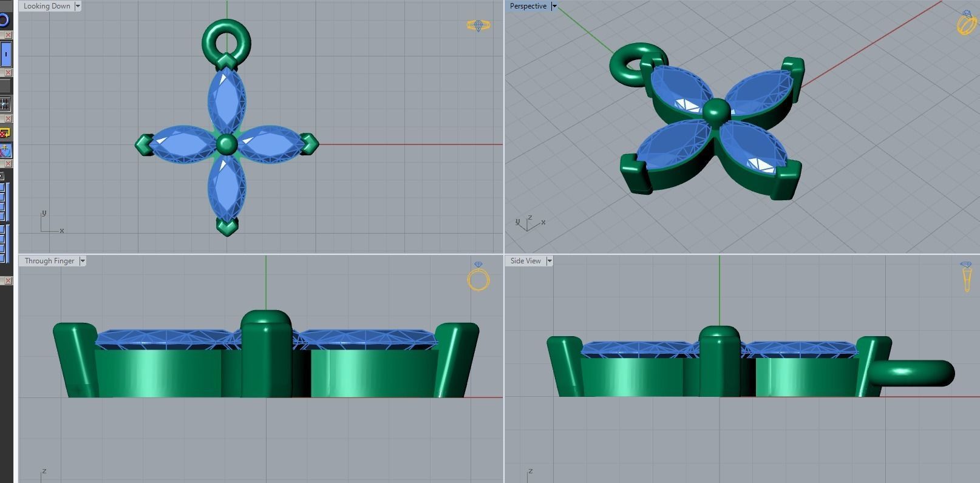980x483 pixels.
Task: Click the grid snap icon in left sidebar
Action: tap(5, 104)
